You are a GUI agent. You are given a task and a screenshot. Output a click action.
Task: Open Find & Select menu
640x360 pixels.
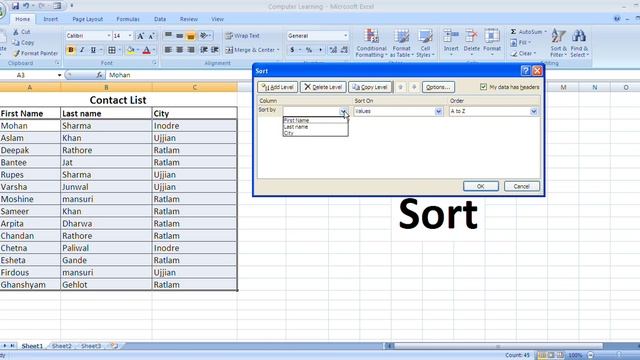pos(579,43)
